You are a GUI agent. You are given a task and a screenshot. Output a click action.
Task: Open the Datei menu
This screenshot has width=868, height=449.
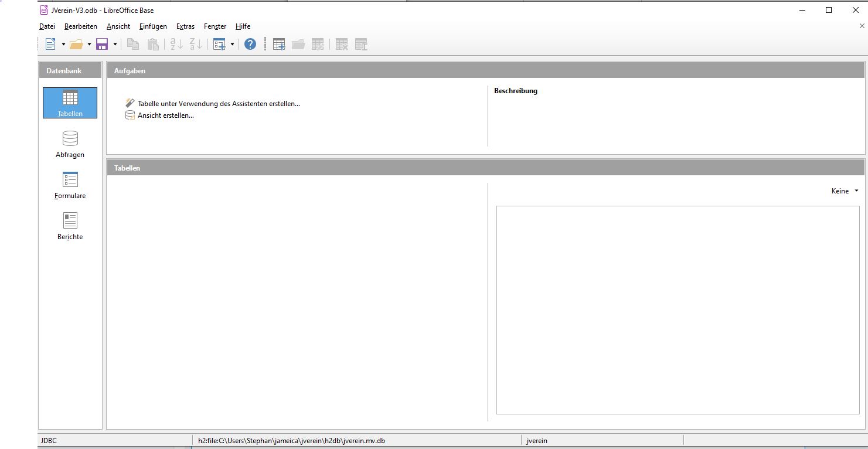[47, 26]
